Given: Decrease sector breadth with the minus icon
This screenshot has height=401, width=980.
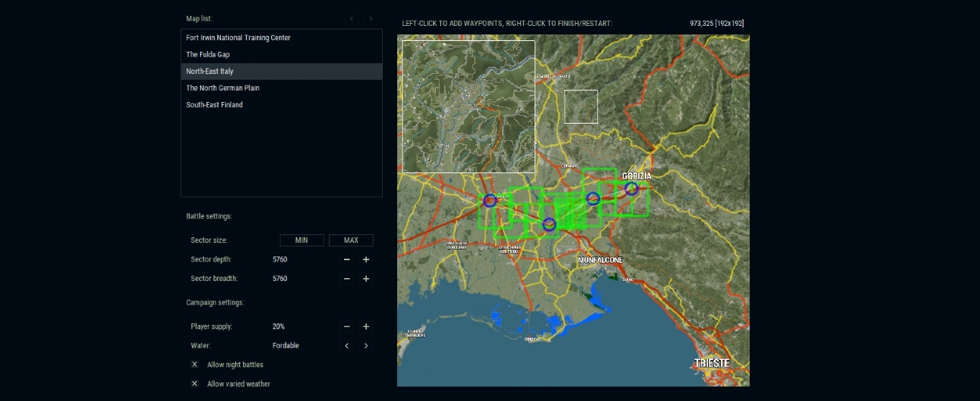Looking at the screenshot, I should click(x=347, y=279).
